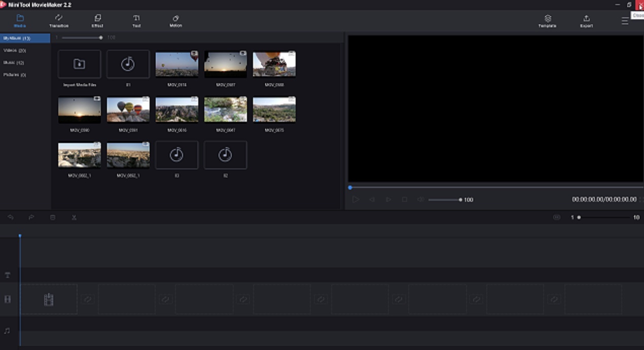Select the balloon basket close-up clip
Viewport: 644px width, 350px height.
[274, 64]
